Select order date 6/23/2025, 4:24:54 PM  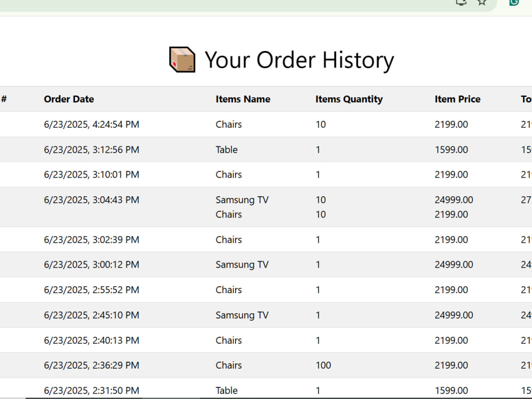pos(92,124)
